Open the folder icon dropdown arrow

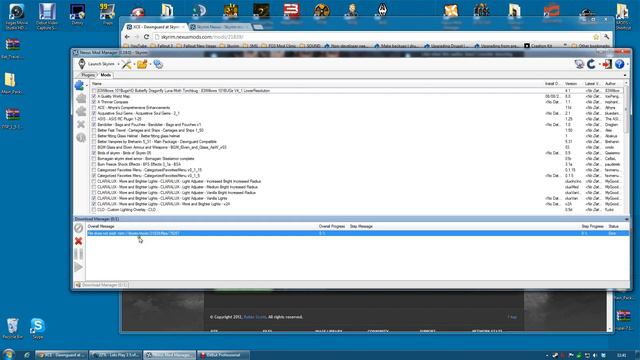(x=150, y=64)
